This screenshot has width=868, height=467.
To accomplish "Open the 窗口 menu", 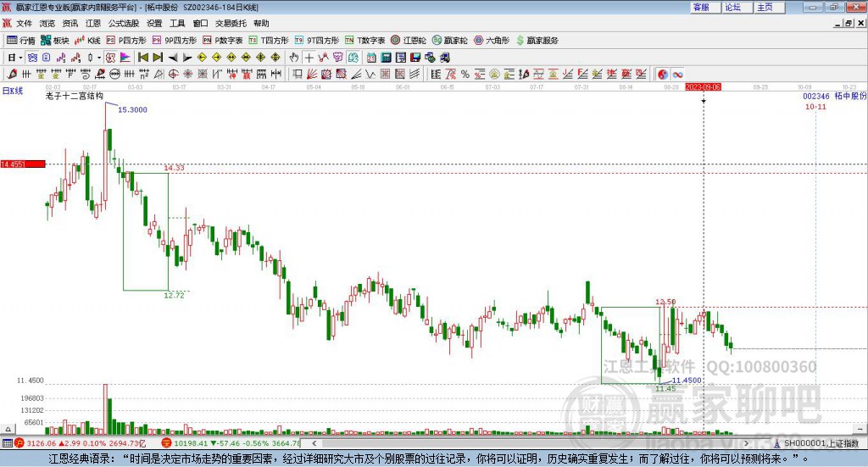I will pyautogui.click(x=200, y=23).
